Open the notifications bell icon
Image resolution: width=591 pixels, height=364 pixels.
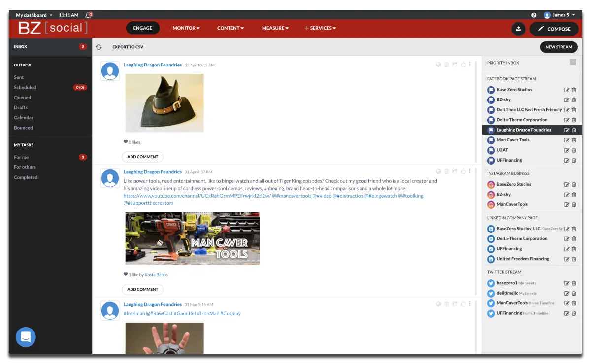tap(89, 15)
